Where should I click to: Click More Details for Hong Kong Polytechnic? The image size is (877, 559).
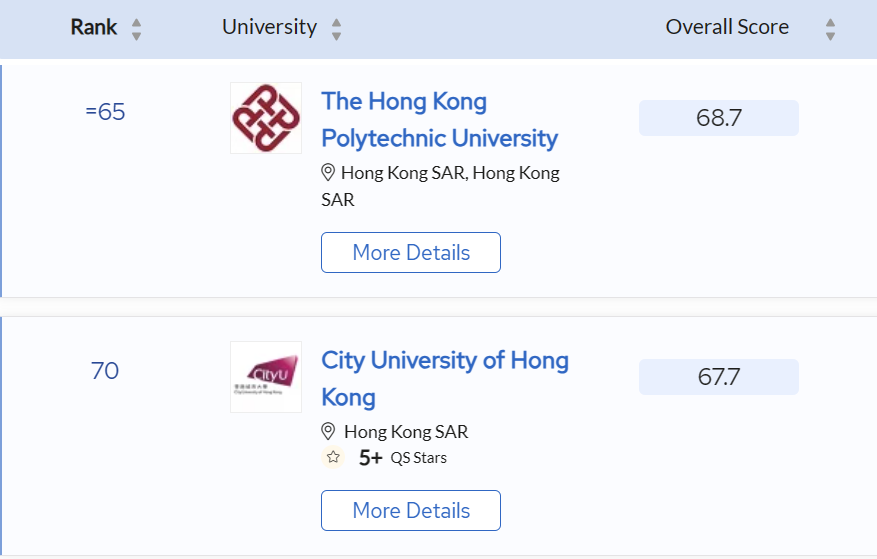click(411, 252)
